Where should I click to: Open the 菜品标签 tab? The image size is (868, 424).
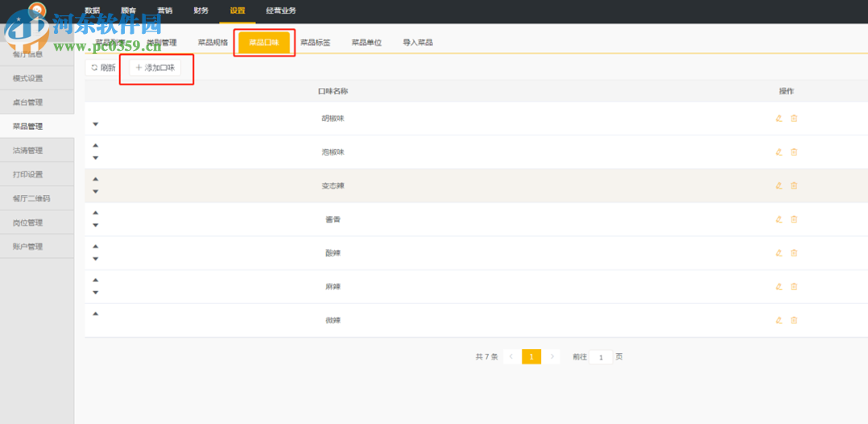pos(316,42)
